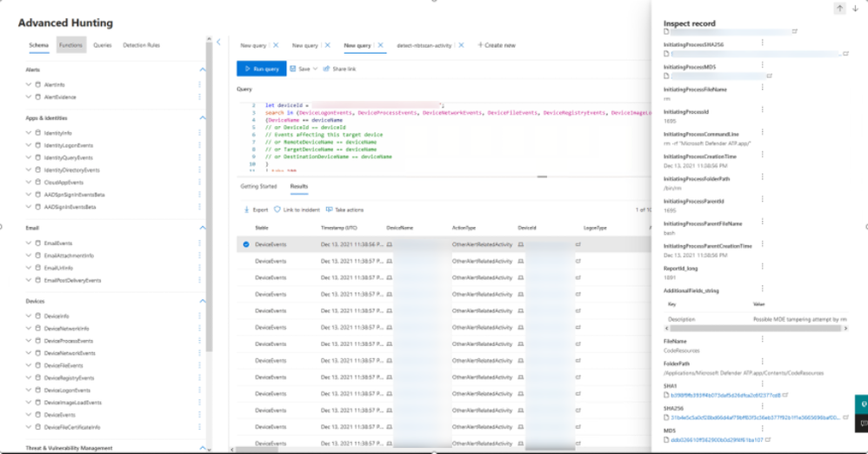
Task: Open more options for ReportId_long field
Action: coord(762,266)
